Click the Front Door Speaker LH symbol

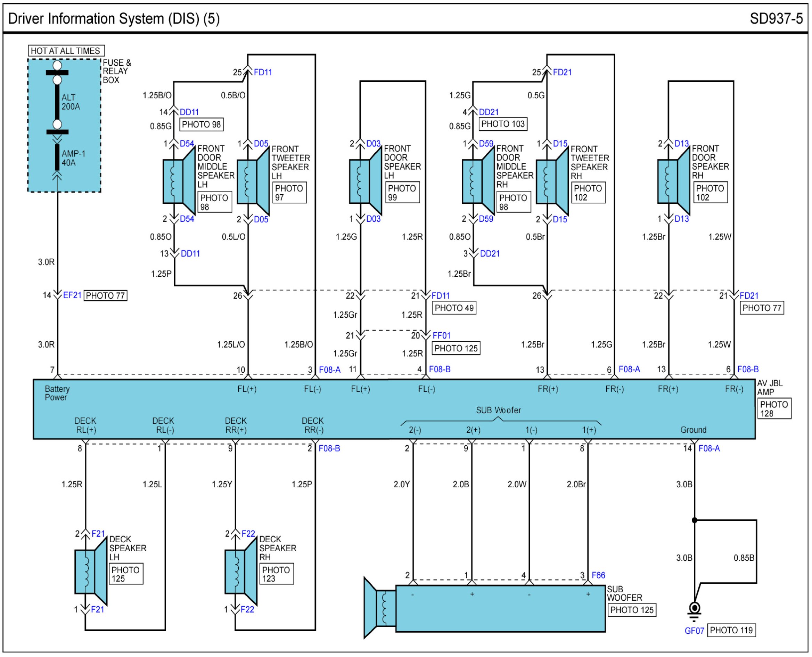click(365, 181)
